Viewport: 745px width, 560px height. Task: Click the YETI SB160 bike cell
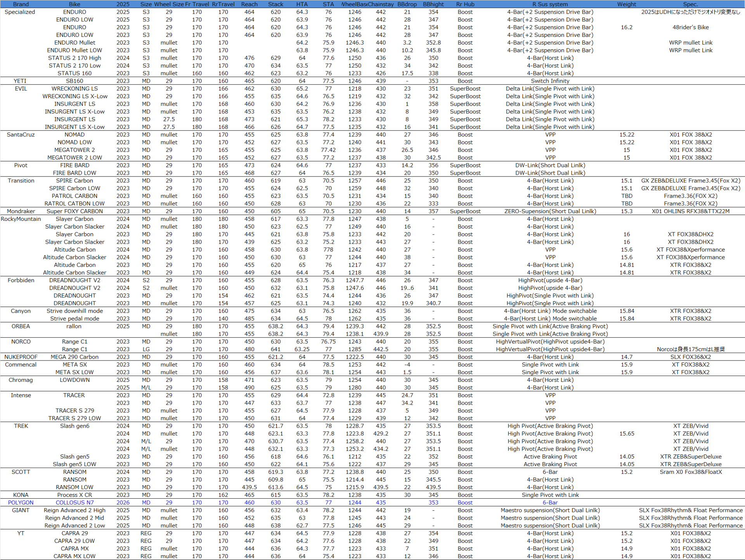pos(74,81)
